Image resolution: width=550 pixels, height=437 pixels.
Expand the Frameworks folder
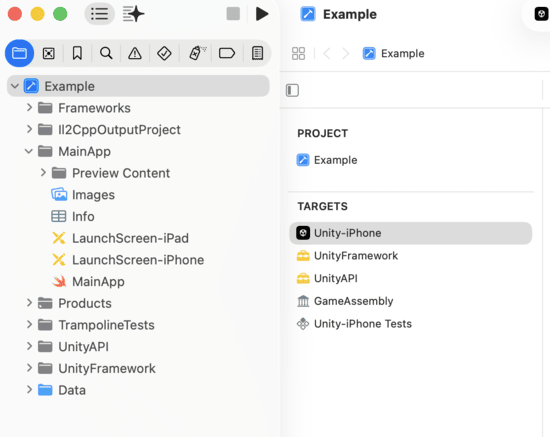pyautogui.click(x=29, y=108)
